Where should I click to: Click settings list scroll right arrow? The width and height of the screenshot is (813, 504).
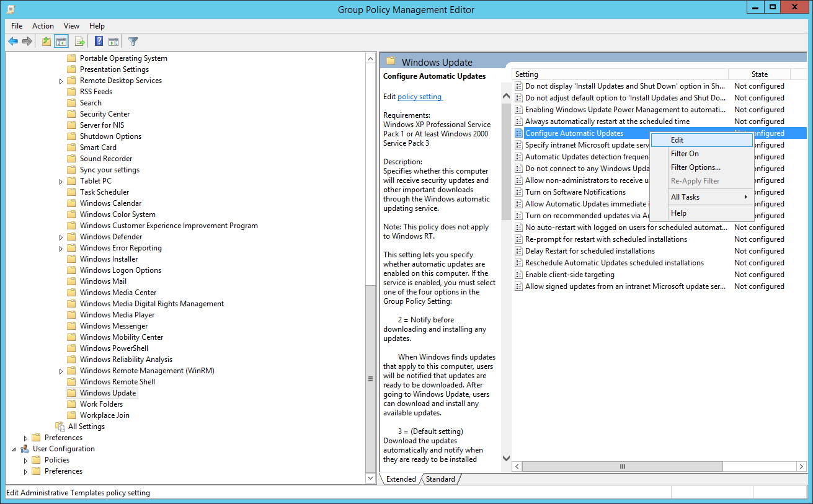[801, 466]
